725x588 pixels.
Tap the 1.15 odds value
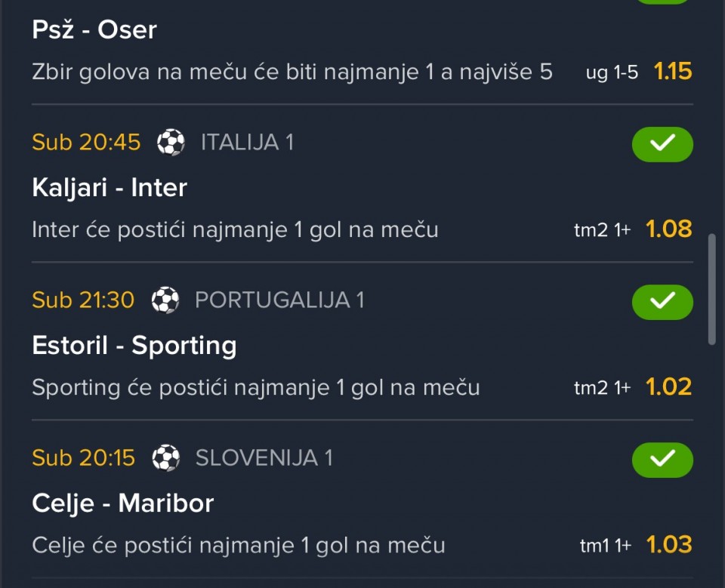(672, 72)
